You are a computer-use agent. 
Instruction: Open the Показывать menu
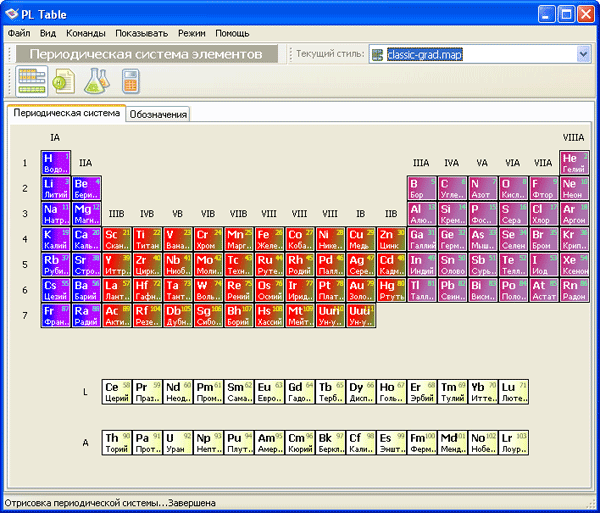(x=141, y=33)
